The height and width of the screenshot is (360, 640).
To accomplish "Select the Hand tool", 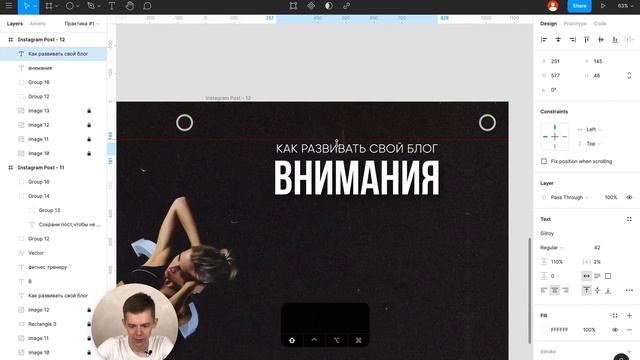I will pos(130,6).
